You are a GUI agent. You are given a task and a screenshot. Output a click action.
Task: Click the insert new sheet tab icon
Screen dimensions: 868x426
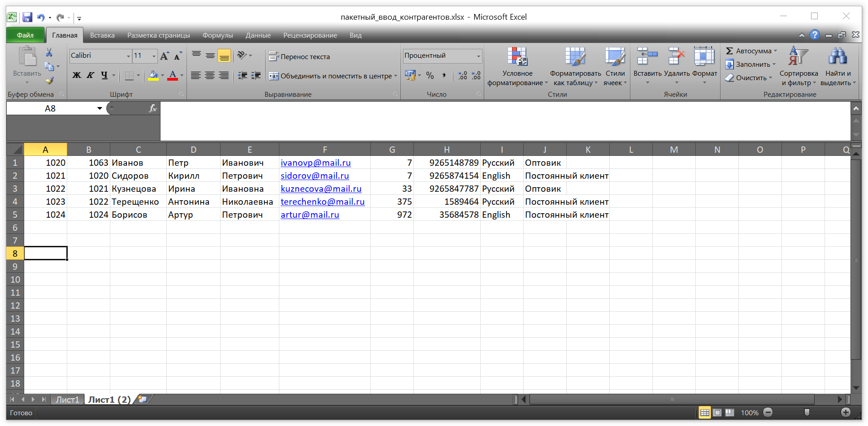pos(143,399)
